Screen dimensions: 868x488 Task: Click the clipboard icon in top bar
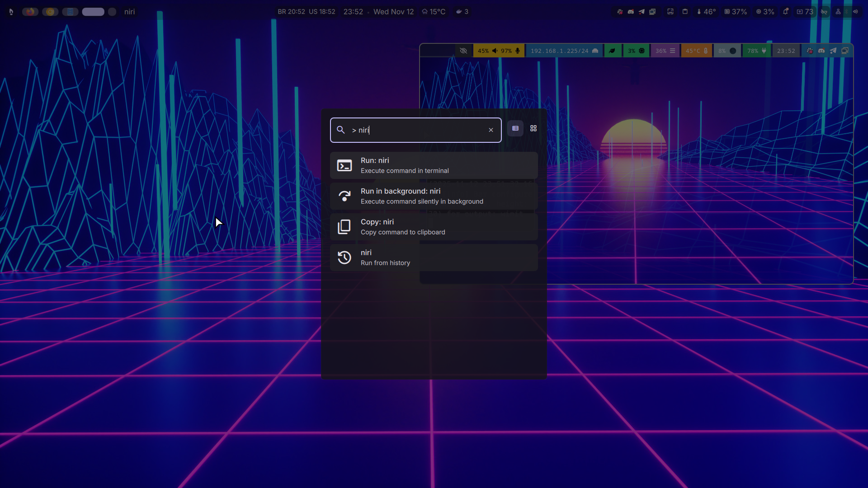pos(685,12)
